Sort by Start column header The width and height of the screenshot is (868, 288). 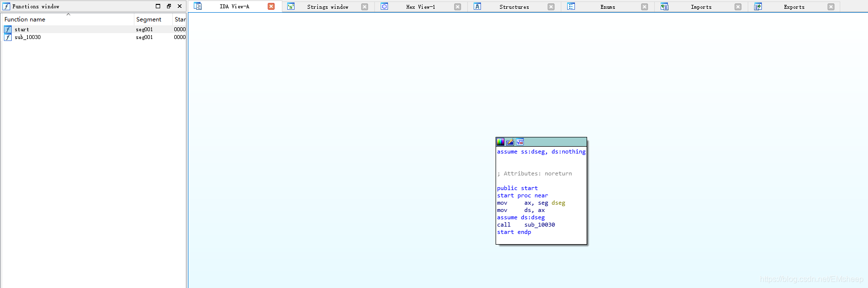click(x=180, y=19)
